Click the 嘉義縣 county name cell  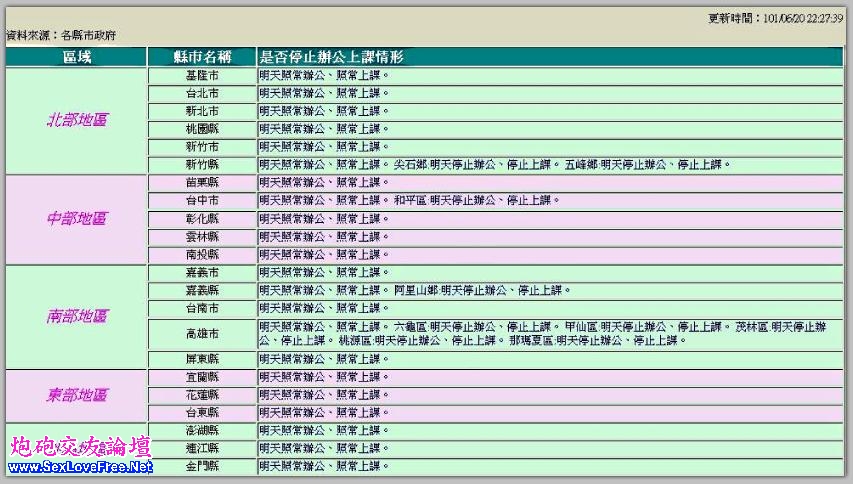coord(202,290)
